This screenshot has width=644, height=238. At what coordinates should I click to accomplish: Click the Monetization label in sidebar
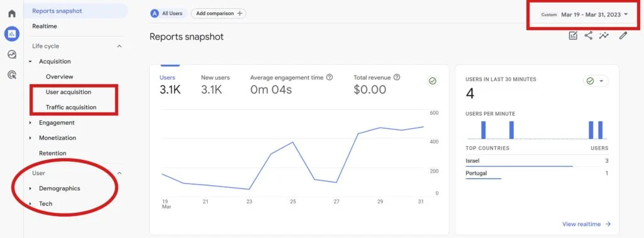tap(57, 138)
